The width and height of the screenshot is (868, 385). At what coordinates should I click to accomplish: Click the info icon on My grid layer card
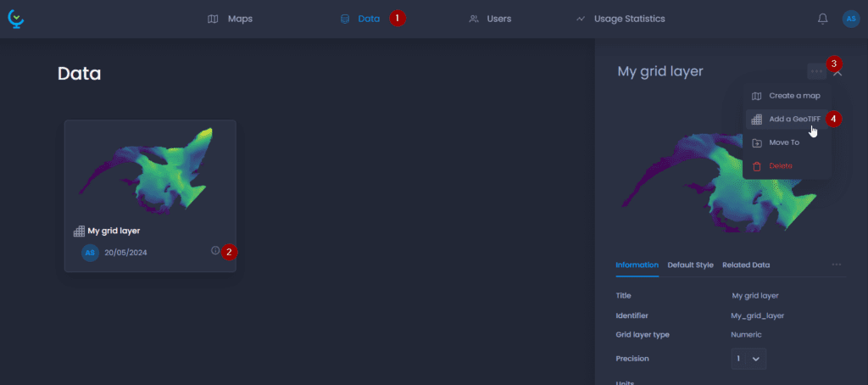(x=215, y=250)
